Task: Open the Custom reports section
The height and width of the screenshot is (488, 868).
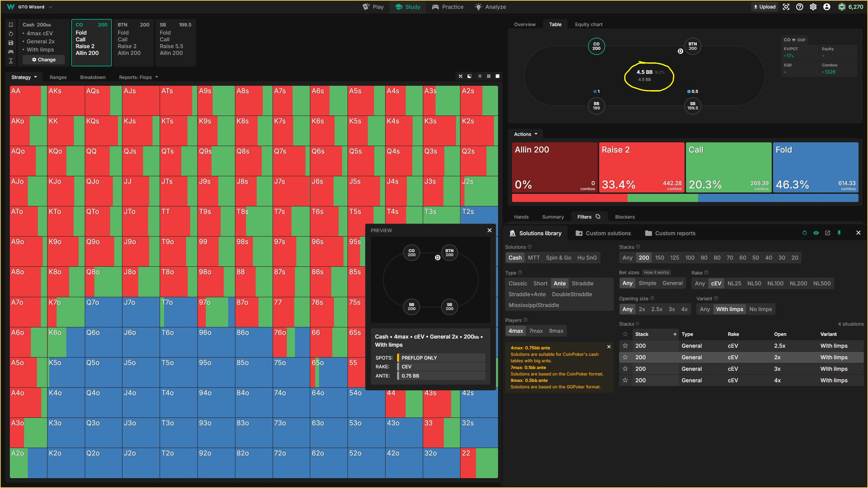Action: point(670,233)
